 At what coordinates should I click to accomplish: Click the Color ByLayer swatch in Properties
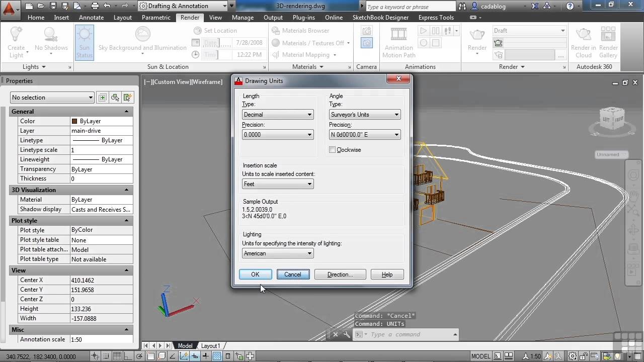click(74, 121)
